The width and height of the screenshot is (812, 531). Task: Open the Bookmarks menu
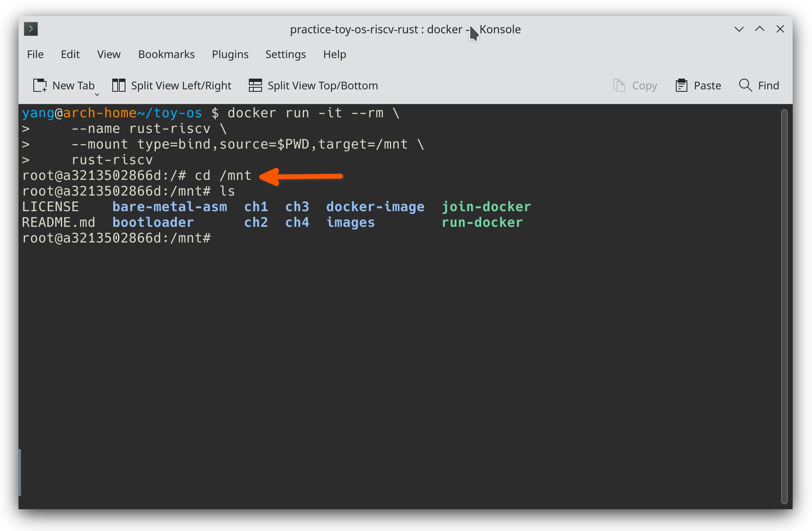pos(166,54)
